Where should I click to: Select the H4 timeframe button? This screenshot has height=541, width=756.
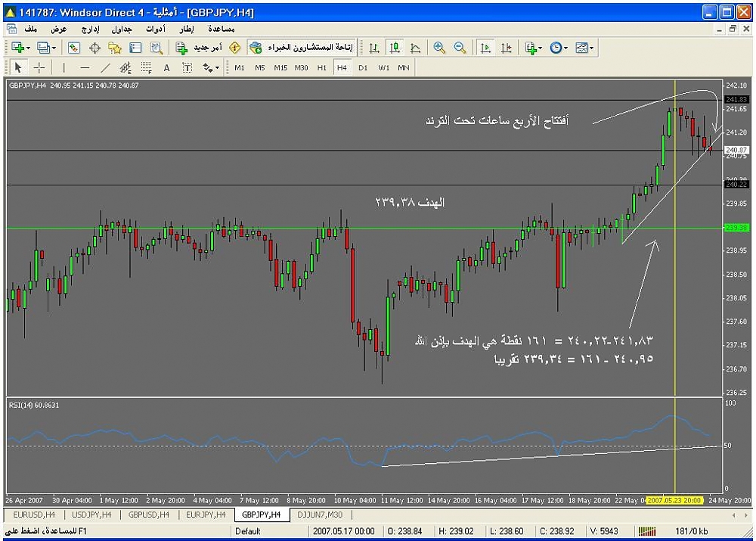[x=342, y=67]
